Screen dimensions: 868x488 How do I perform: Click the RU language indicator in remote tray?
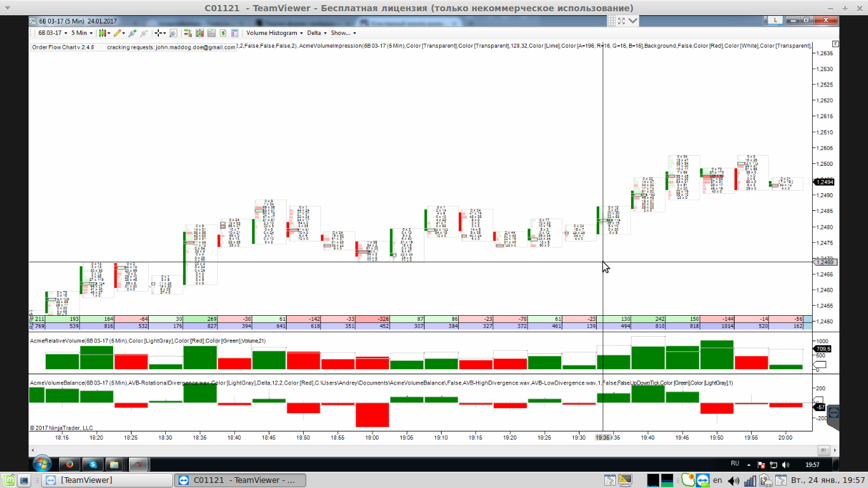[x=735, y=464]
